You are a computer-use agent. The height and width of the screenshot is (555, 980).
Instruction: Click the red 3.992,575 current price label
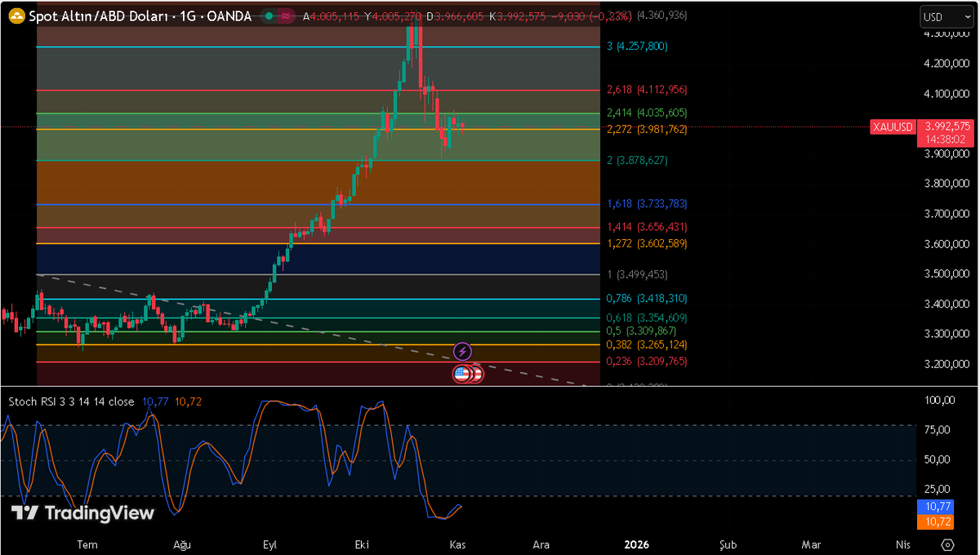[x=947, y=127]
